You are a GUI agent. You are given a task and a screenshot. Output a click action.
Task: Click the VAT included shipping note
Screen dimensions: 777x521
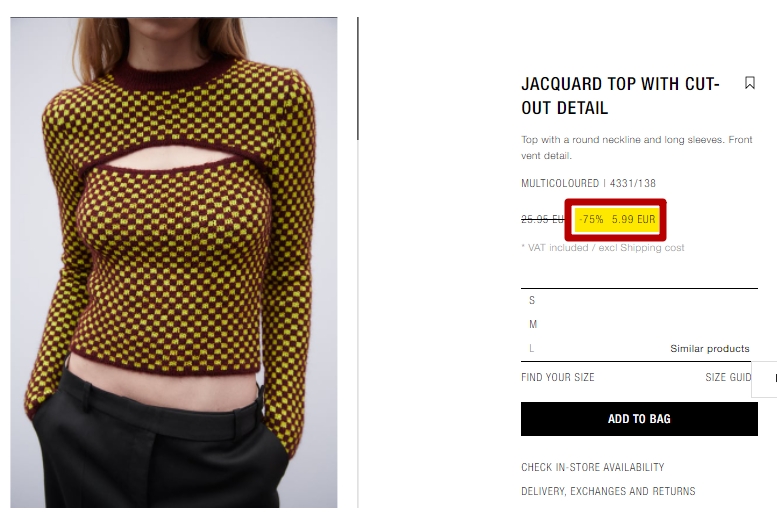(603, 247)
